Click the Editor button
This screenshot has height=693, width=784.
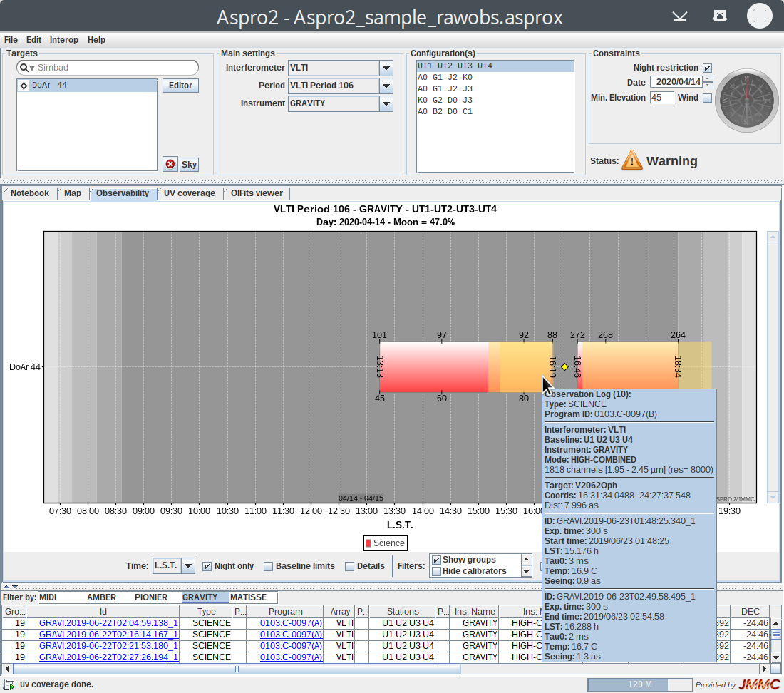(x=180, y=86)
